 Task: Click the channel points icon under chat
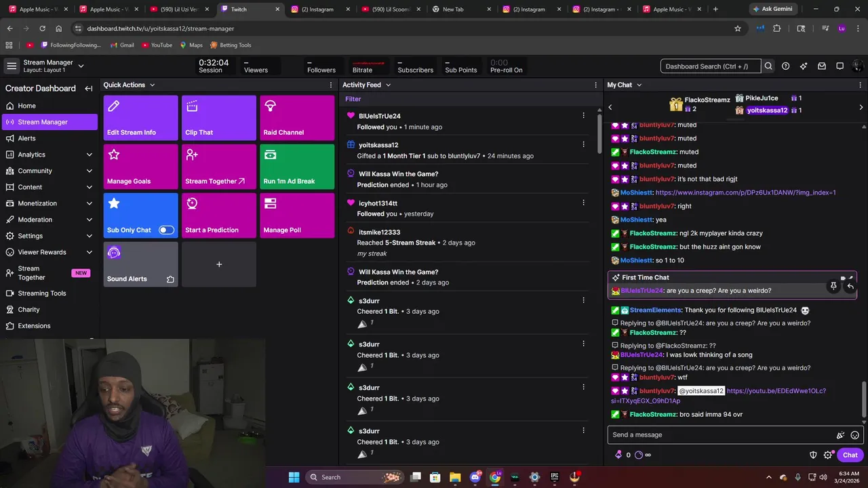[639, 455]
